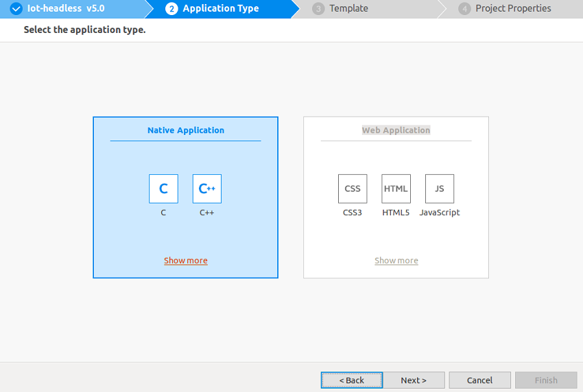The image size is (583, 392).
Task: Select the Web Application heading
Action: 396,130
